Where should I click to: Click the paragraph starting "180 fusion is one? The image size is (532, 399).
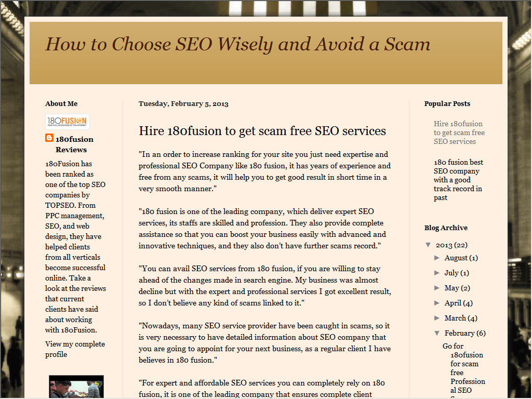click(x=262, y=229)
